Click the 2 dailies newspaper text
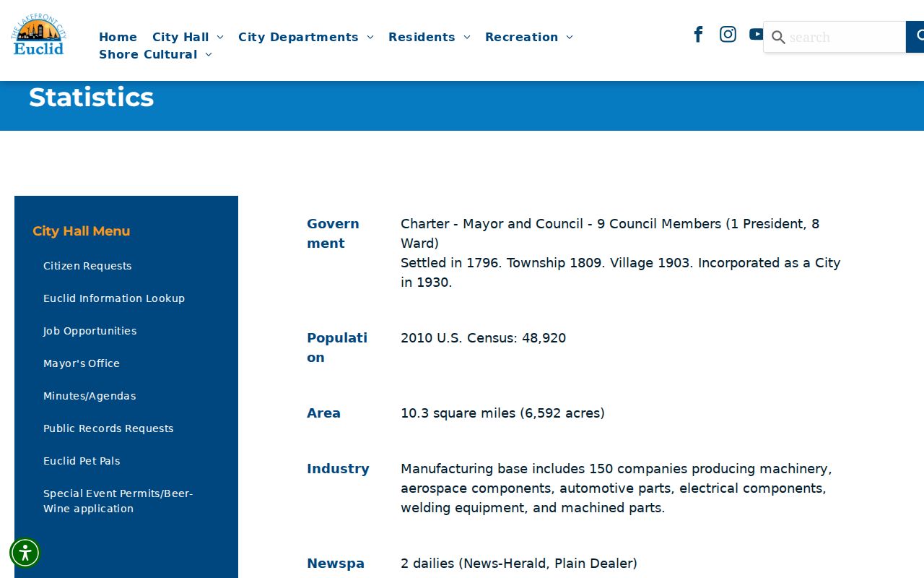This screenshot has height=578, width=924. click(519, 564)
